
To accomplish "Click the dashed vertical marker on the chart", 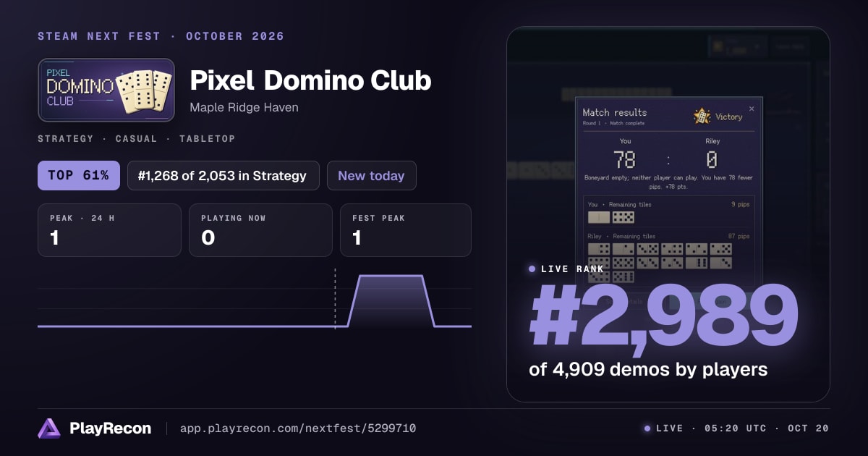I will (335, 298).
